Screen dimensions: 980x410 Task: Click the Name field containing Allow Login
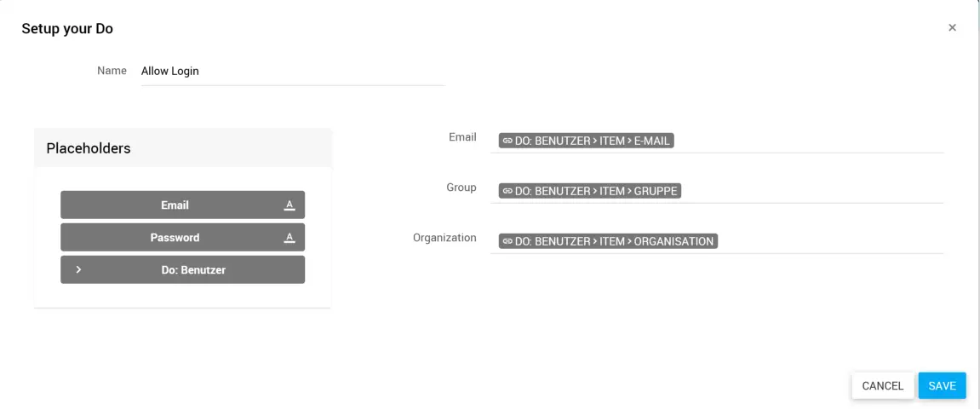(292, 72)
